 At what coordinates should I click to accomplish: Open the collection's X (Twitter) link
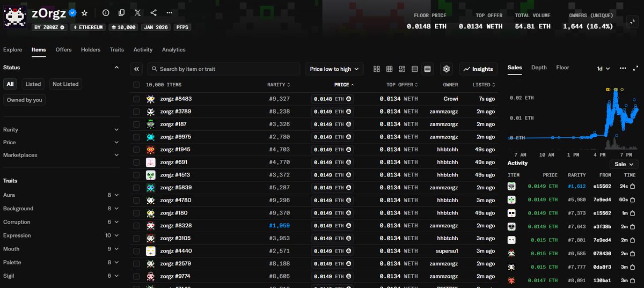click(138, 12)
